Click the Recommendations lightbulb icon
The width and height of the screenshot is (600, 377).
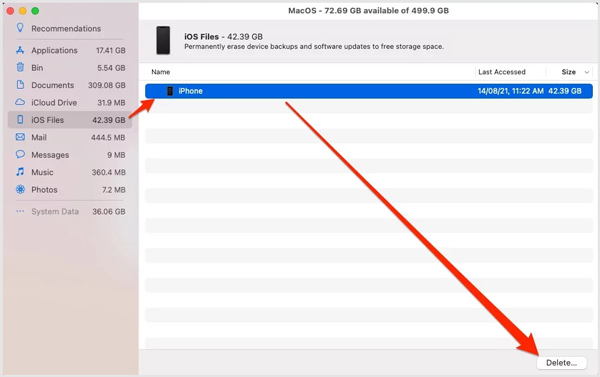(x=20, y=28)
